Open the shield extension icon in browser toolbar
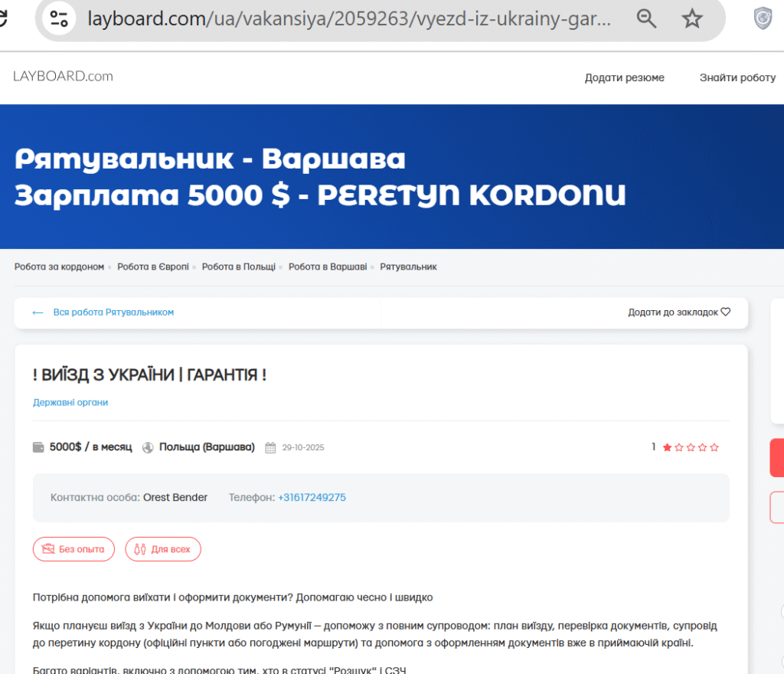 point(763,18)
